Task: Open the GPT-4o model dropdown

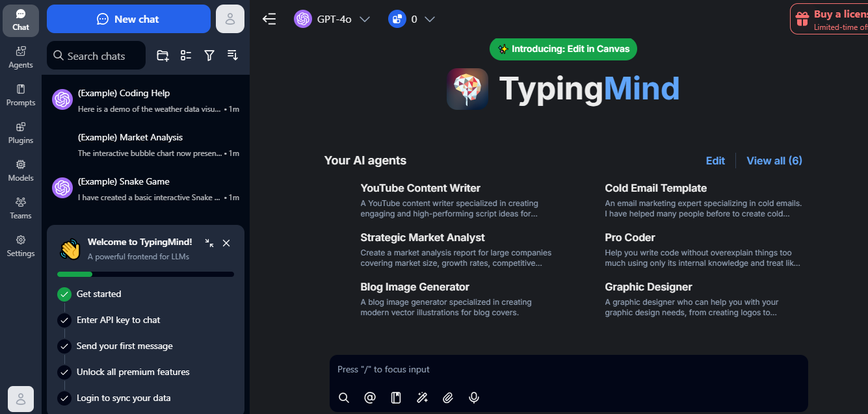Action: point(332,19)
